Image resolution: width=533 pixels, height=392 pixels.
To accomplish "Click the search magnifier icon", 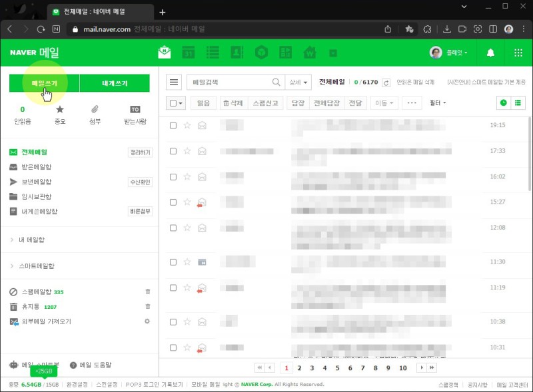I will coord(276,83).
